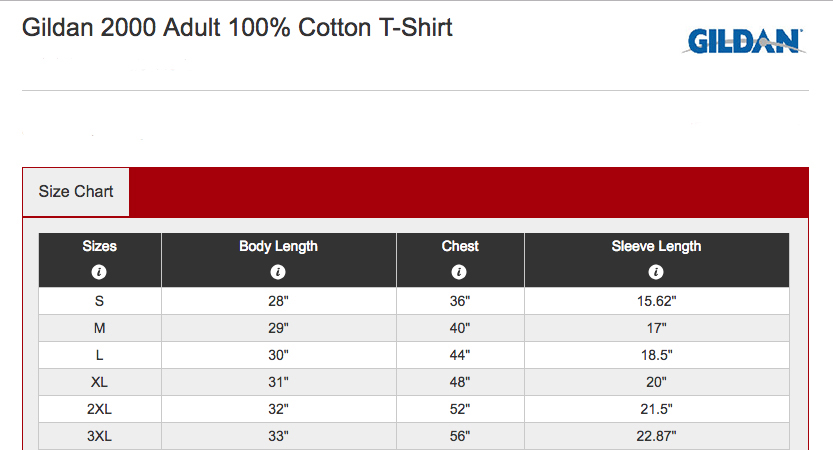Select the XL size cell
833x450 pixels.
tap(100, 382)
